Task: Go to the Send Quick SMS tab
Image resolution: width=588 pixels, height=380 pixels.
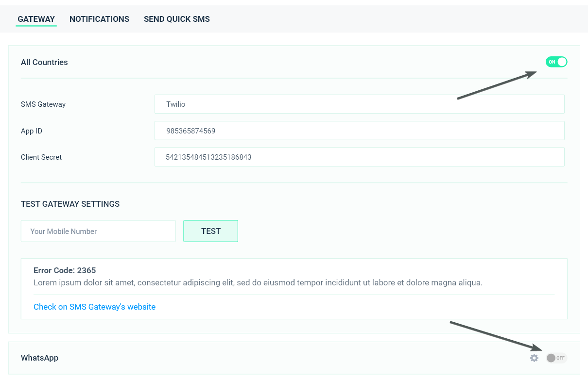Action: pos(177,19)
